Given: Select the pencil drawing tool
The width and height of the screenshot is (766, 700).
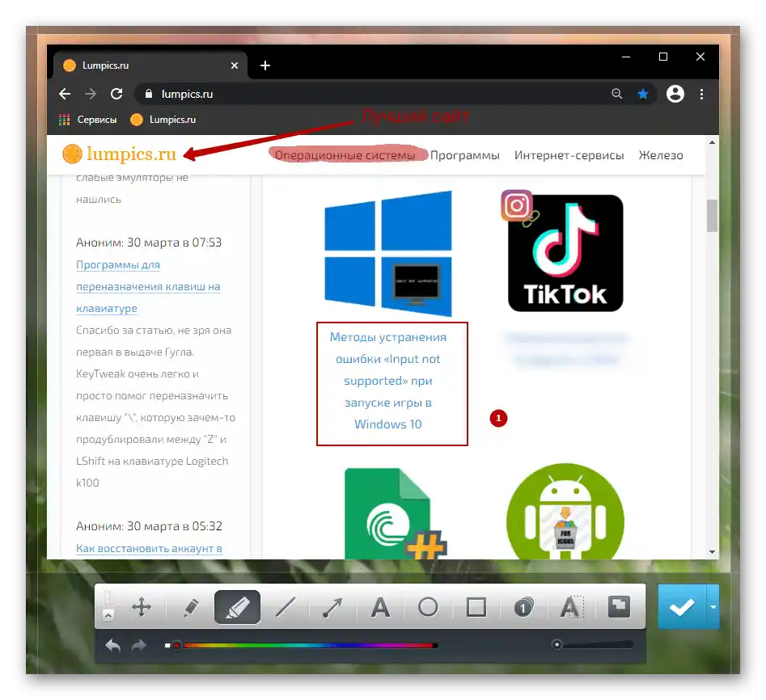Looking at the screenshot, I should tap(191, 607).
